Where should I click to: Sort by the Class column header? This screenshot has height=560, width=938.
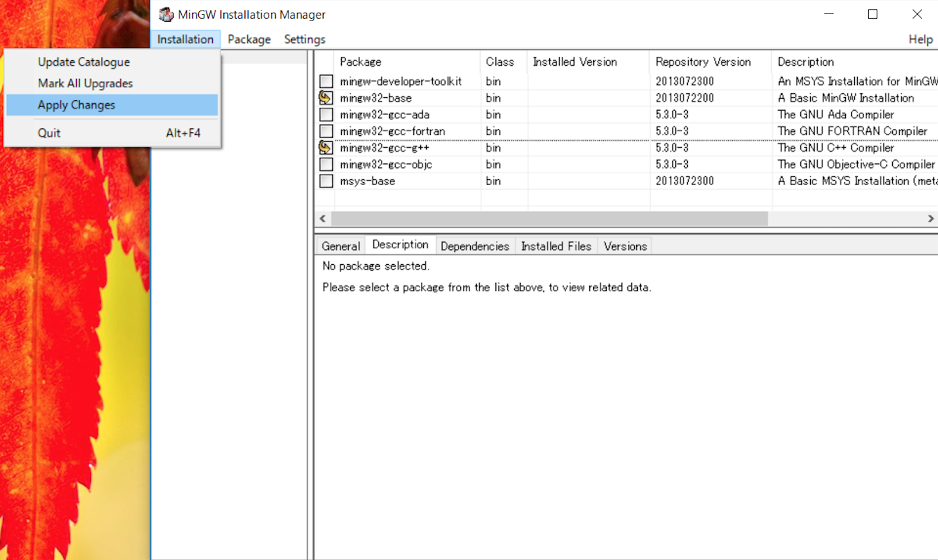(504, 62)
